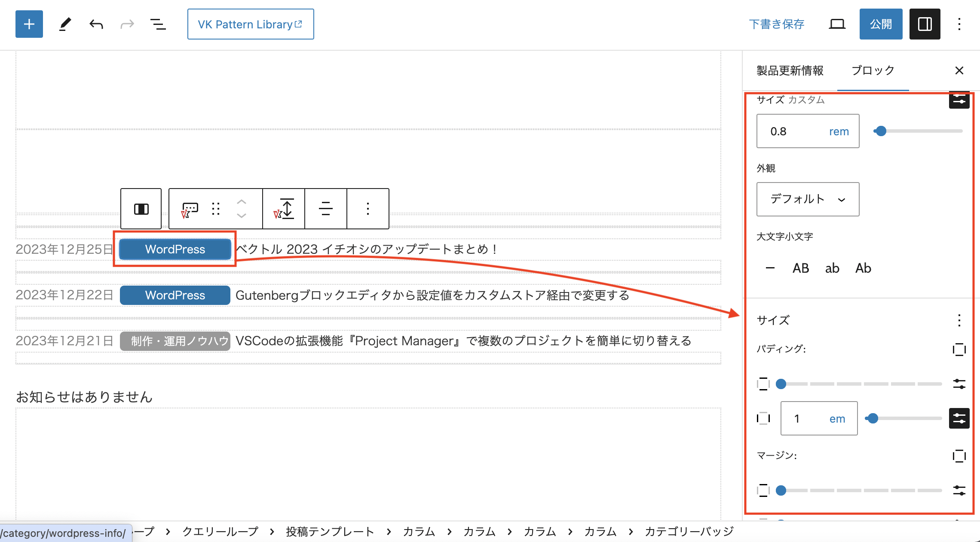The width and height of the screenshot is (980, 542).
Task: Open the block toolbar three-dot options menu
Action: click(x=367, y=209)
